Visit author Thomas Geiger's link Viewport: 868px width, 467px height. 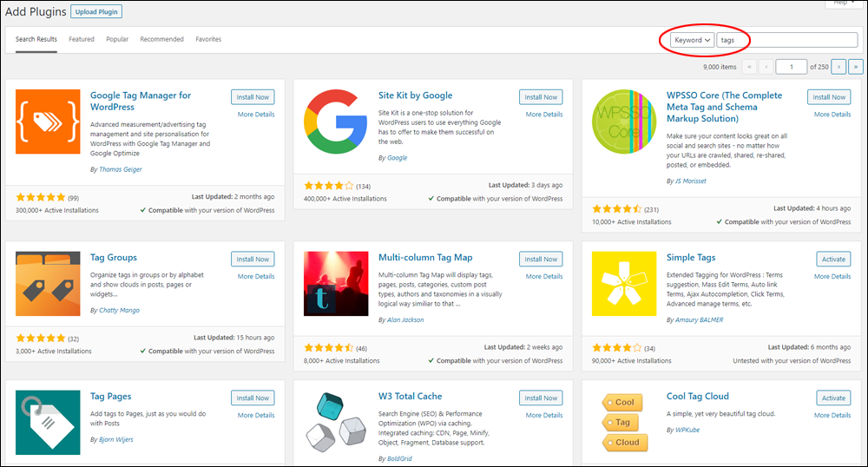(120, 170)
